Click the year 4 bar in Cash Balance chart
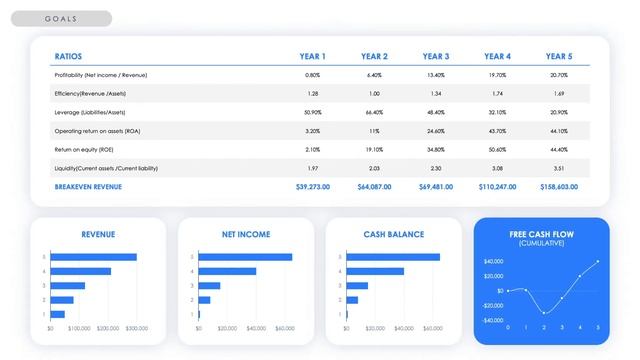 point(375,271)
